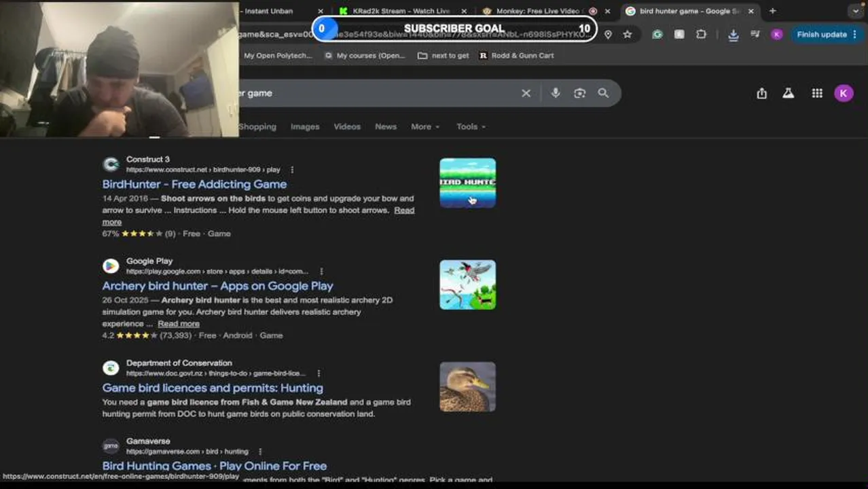Screen dimensions: 868x489
Task: Switch to the News results tab
Action: click(x=386, y=126)
